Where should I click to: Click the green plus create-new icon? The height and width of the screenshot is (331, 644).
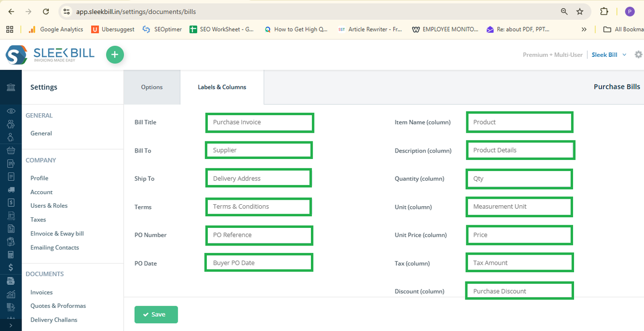point(115,54)
